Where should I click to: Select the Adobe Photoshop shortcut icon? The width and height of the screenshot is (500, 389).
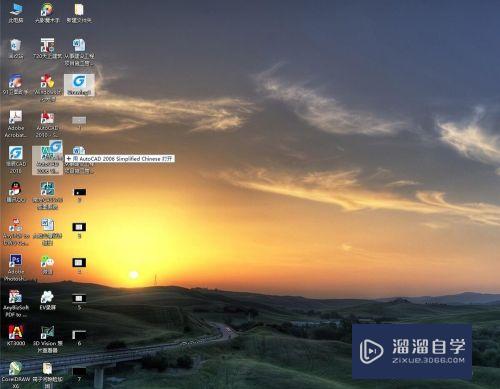(15, 267)
